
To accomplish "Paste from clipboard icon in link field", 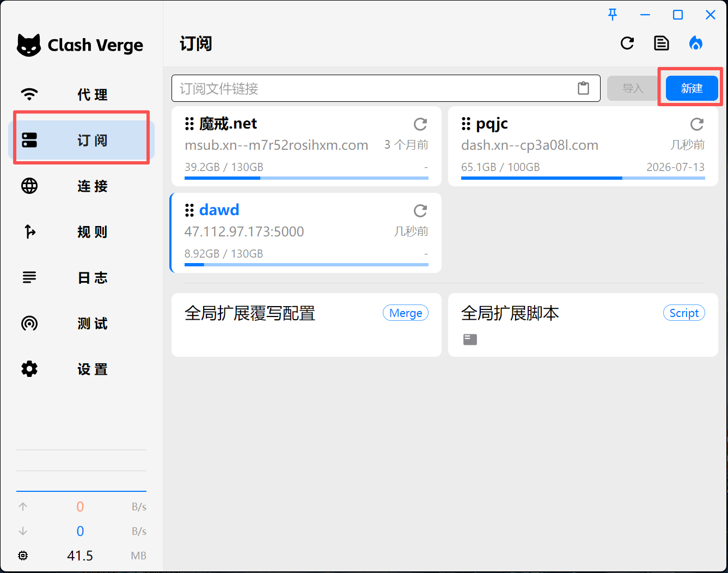I will pyautogui.click(x=583, y=88).
